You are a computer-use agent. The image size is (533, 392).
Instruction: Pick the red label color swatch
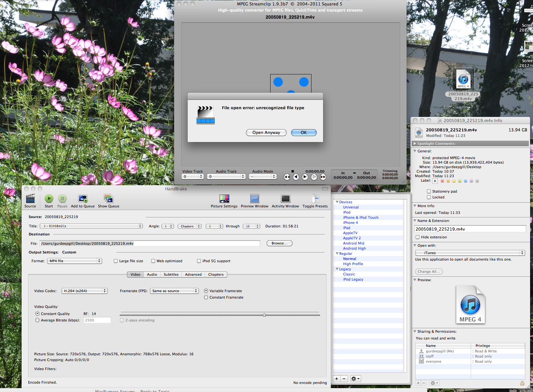click(442, 181)
